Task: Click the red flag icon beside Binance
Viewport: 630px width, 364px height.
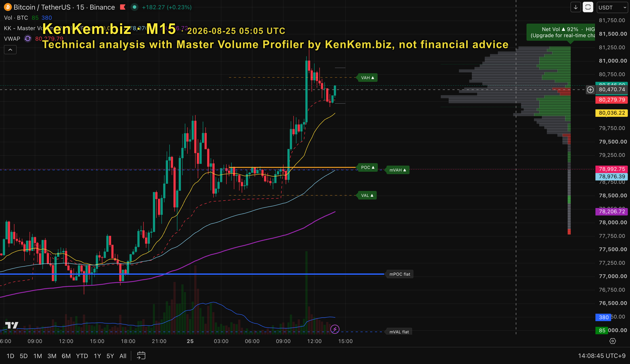Action: click(123, 7)
